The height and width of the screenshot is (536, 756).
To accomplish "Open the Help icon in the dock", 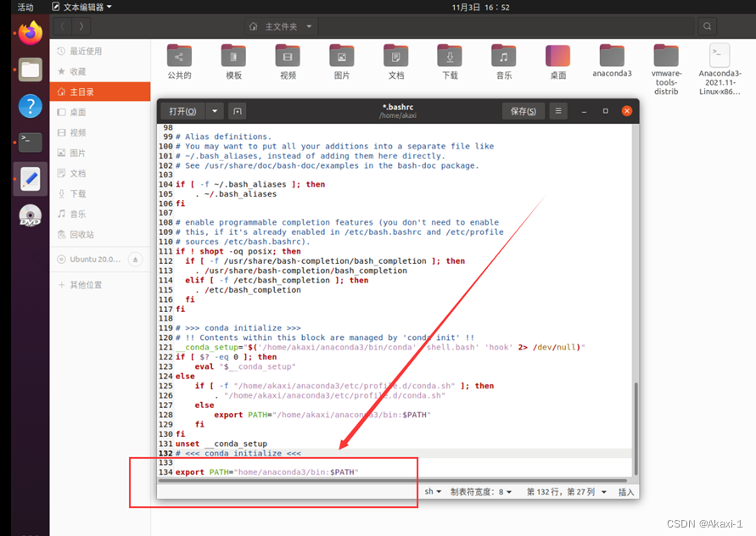I will [x=31, y=106].
